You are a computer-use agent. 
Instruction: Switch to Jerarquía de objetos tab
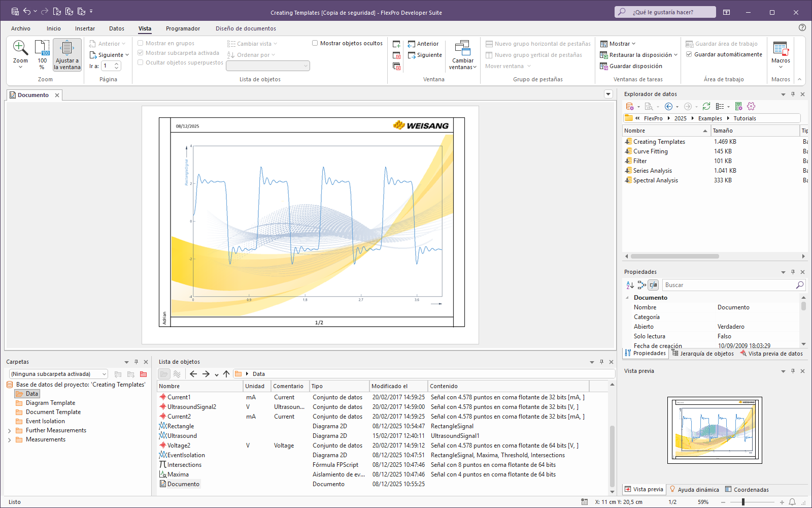[x=703, y=354]
